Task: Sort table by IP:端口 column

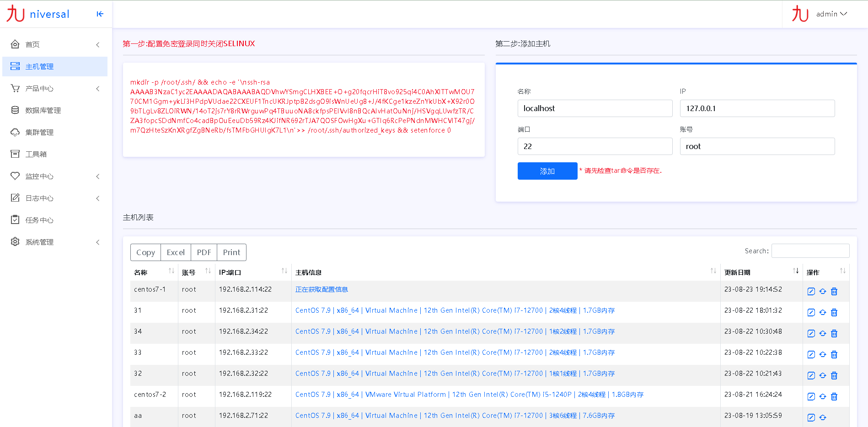Action: pos(252,272)
